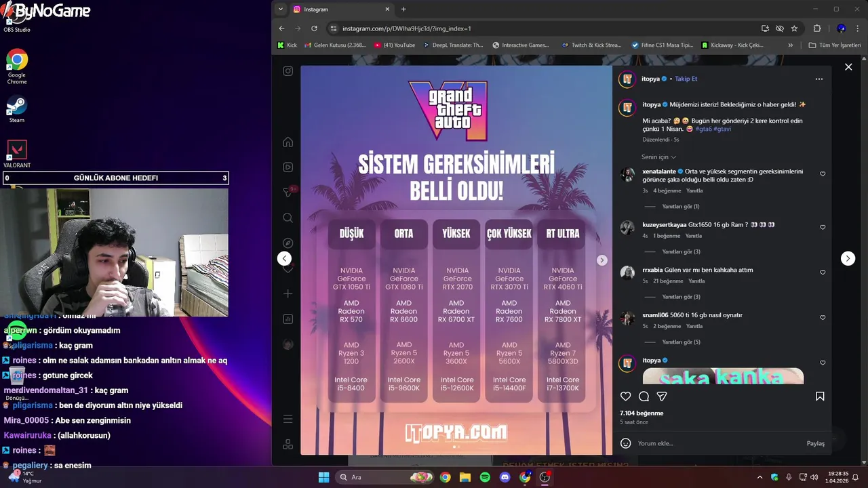Like rrxabia's comment
The height and width of the screenshot is (488, 868).
[x=823, y=272]
